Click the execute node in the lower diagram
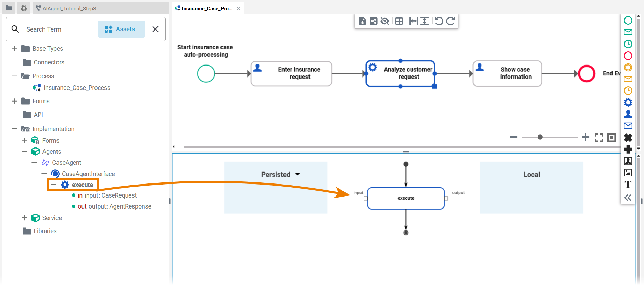The image size is (644, 285). pos(406,198)
